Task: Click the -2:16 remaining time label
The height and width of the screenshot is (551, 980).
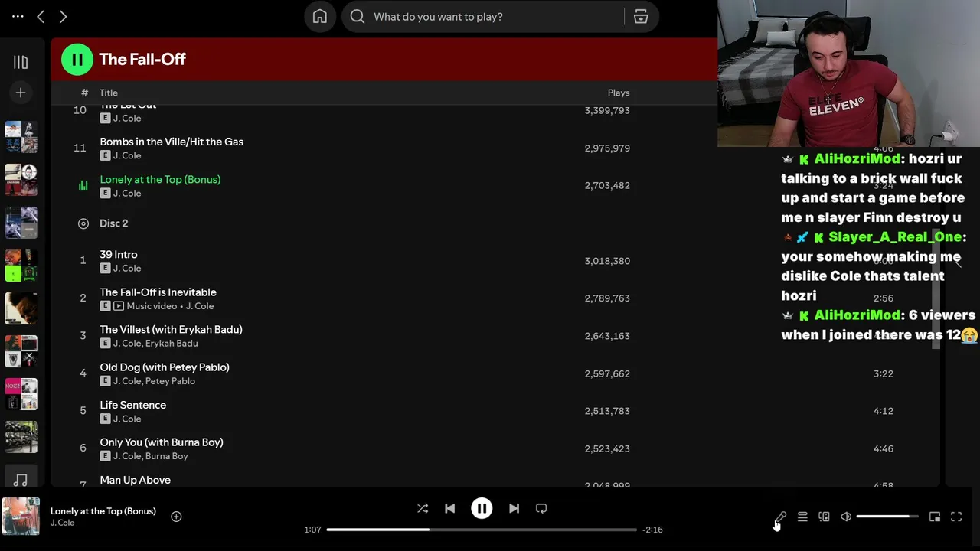Action: click(653, 530)
